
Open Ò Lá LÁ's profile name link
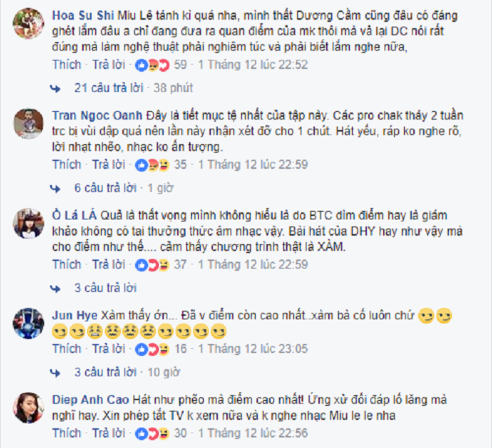[x=75, y=216]
